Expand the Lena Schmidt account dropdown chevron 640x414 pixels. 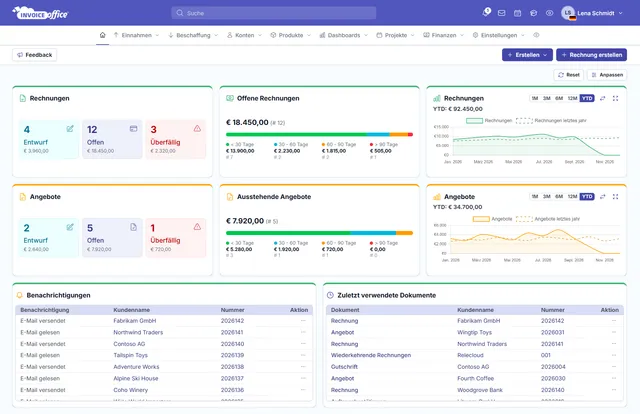tap(620, 13)
